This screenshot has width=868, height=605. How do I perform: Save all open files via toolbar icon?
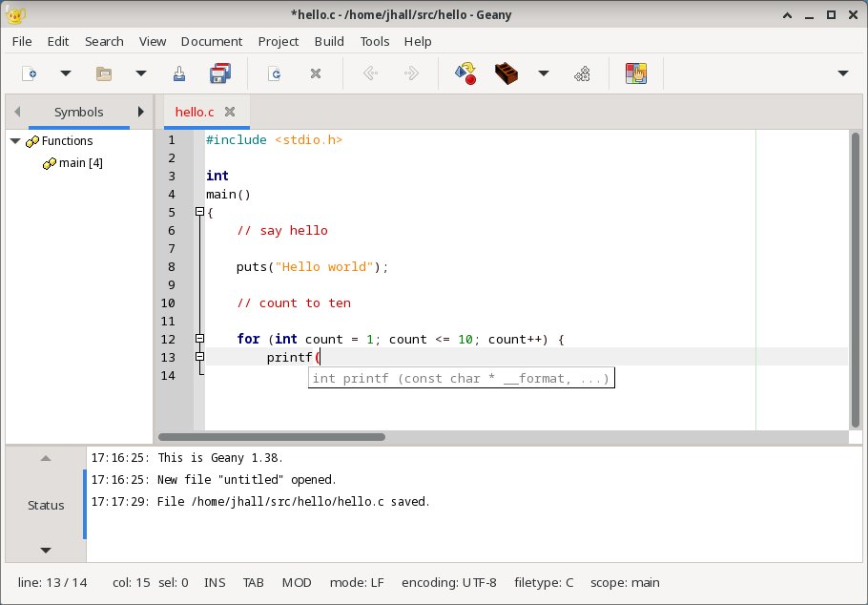(x=220, y=73)
